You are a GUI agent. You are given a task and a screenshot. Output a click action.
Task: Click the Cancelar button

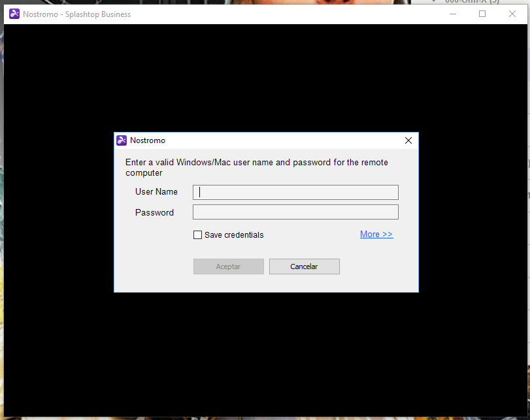(x=304, y=267)
